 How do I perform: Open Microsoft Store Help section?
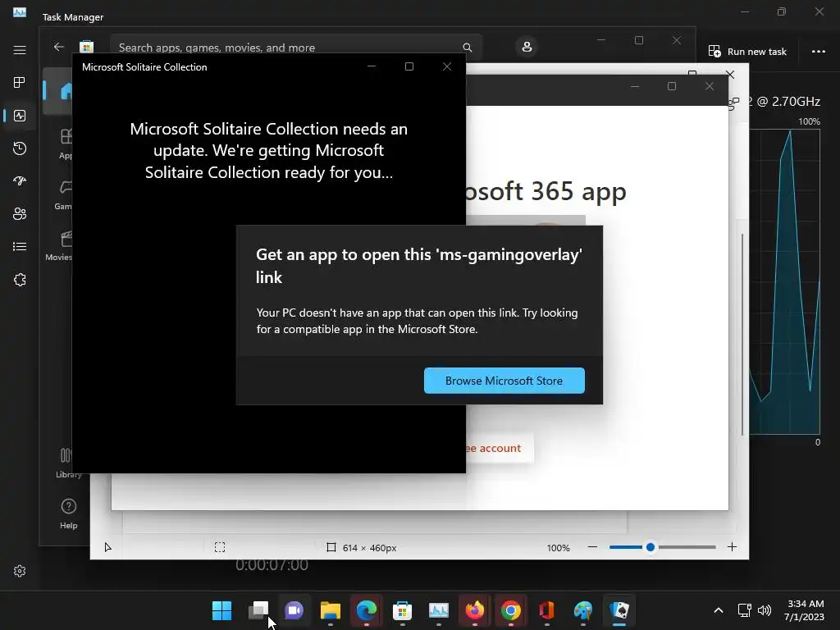click(x=69, y=514)
